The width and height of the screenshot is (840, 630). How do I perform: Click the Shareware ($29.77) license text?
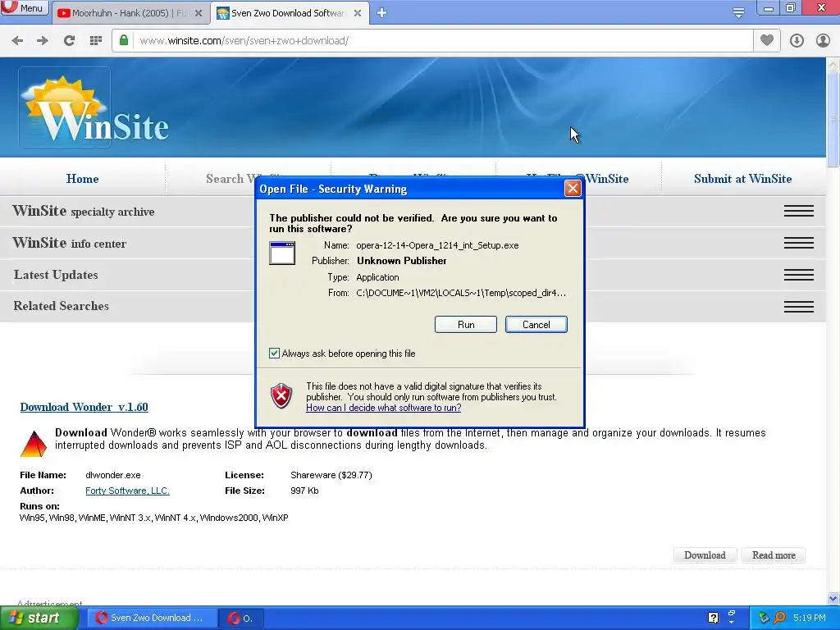[x=331, y=475]
